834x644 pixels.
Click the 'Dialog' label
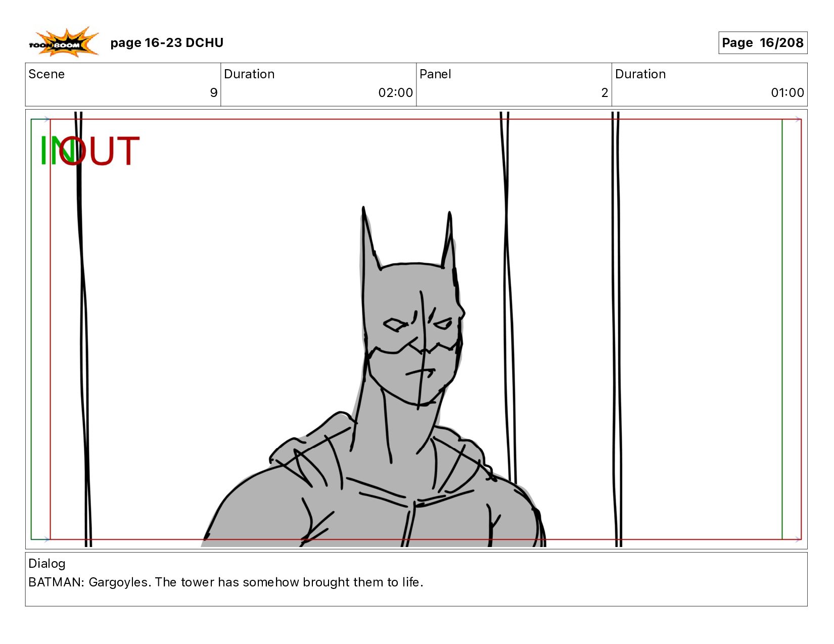(47, 564)
